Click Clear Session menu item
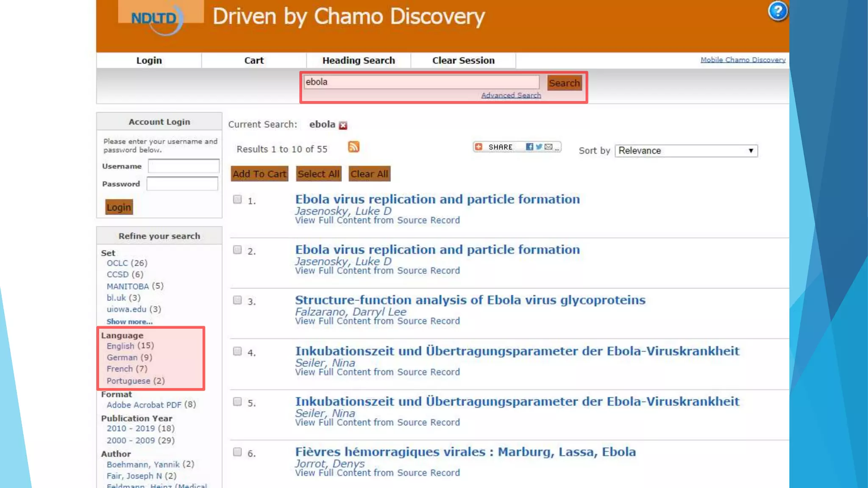Image resolution: width=868 pixels, height=488 pixels. (463, 60)
